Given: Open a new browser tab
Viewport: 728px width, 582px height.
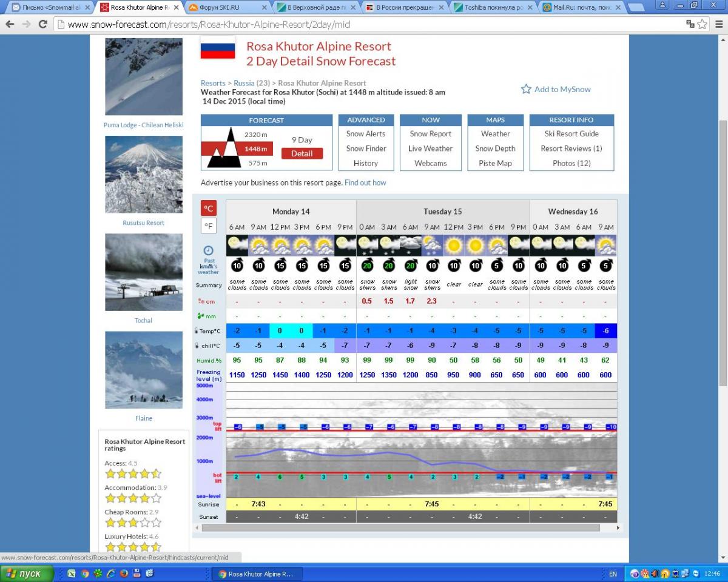Looking at the screenshot, I should point(636,7).
